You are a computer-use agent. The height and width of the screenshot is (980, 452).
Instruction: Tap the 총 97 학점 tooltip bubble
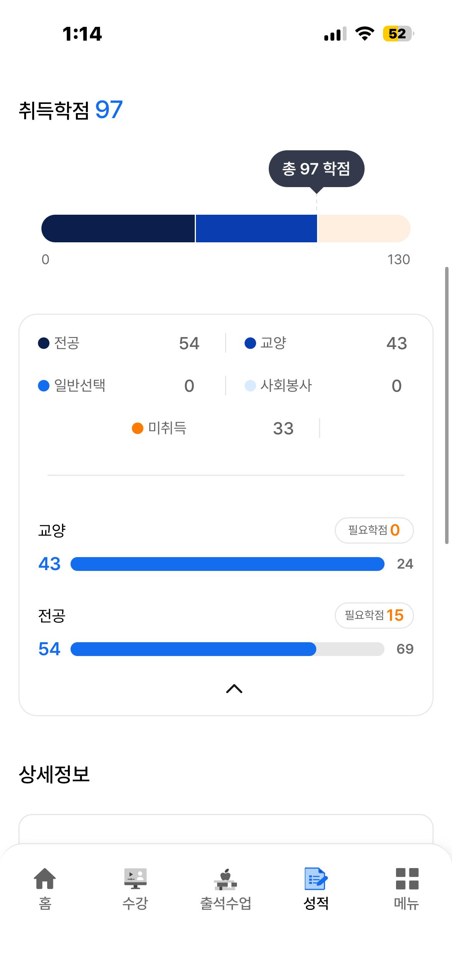316,169
